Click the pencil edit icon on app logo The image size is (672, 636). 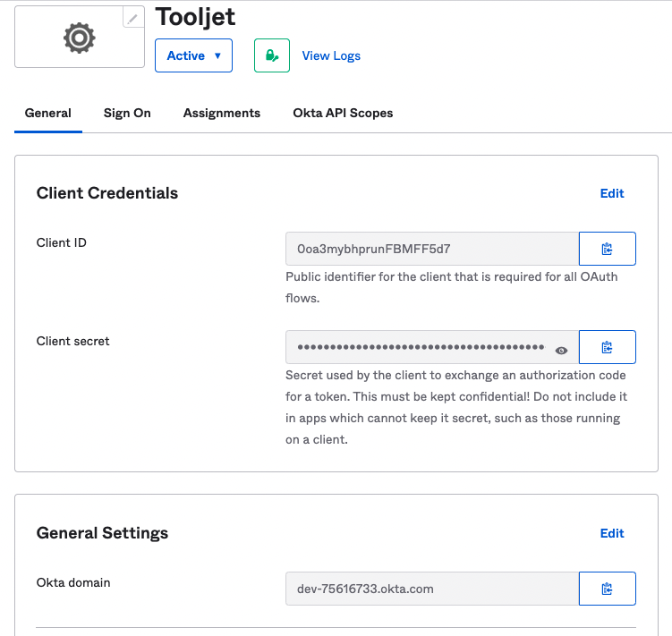pos(133,17)
